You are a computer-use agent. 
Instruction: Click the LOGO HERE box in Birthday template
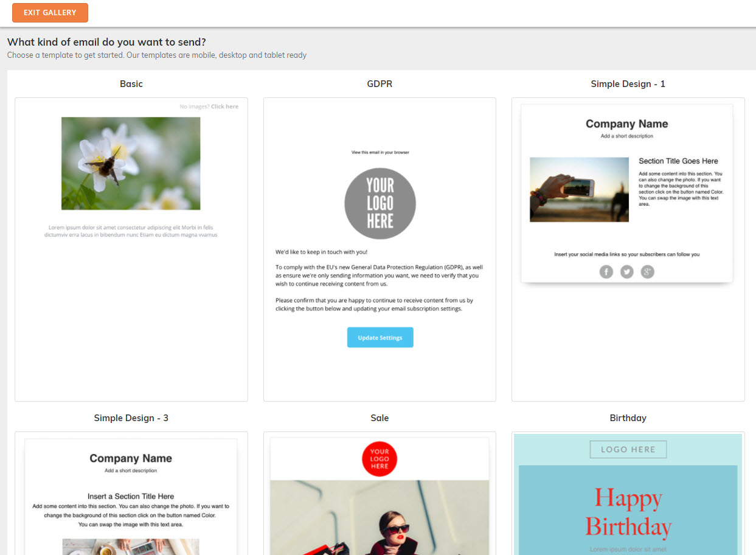pos(628,449)
